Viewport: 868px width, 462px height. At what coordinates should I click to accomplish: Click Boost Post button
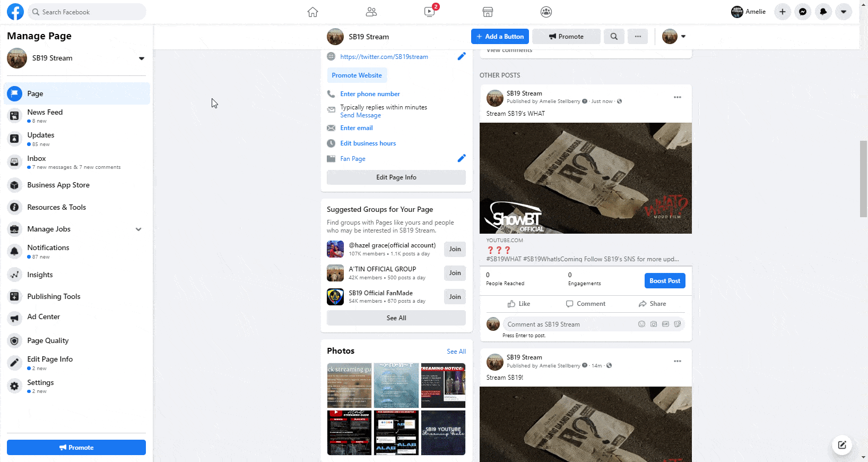tap(665, 281)
